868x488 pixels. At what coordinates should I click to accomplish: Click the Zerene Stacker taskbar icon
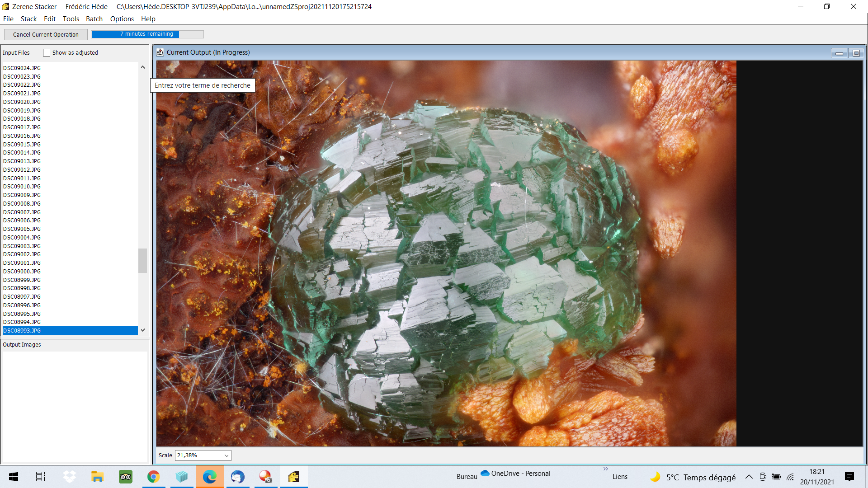tap(294, 477)
